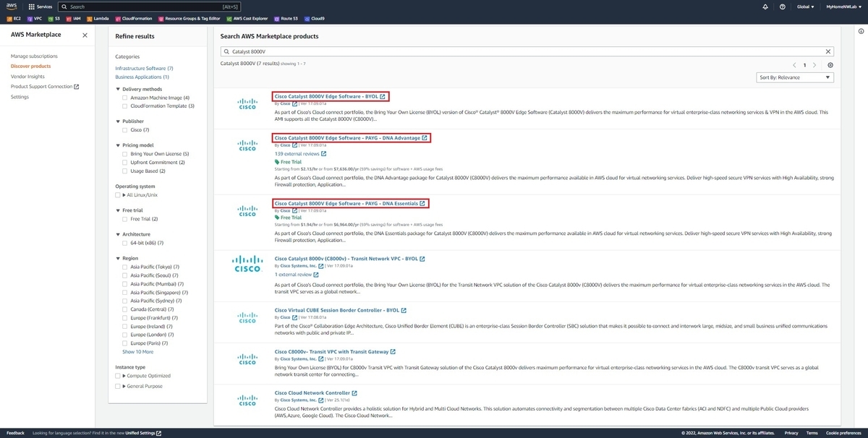View the 139 external reviews link
The image size is (868, 438).
point(300,153)
